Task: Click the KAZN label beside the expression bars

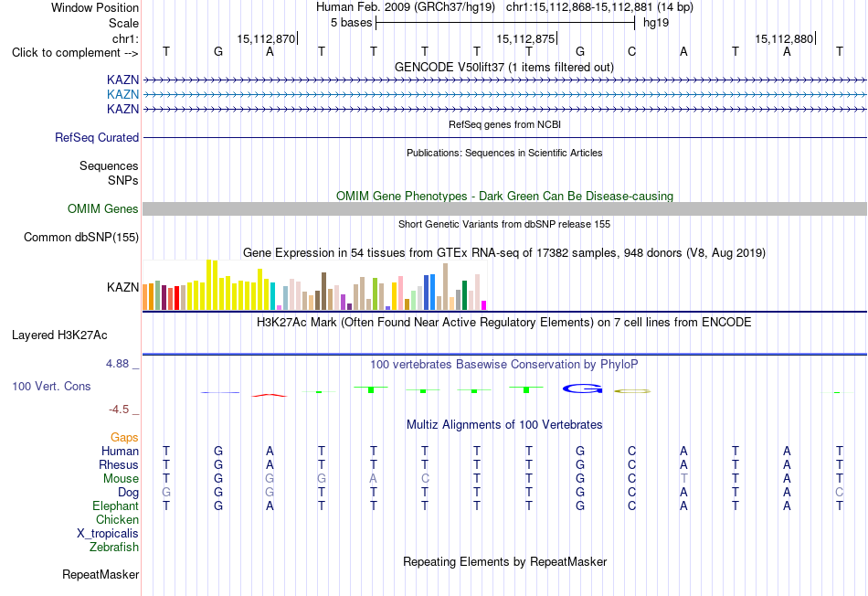Action: coord(123,287)
